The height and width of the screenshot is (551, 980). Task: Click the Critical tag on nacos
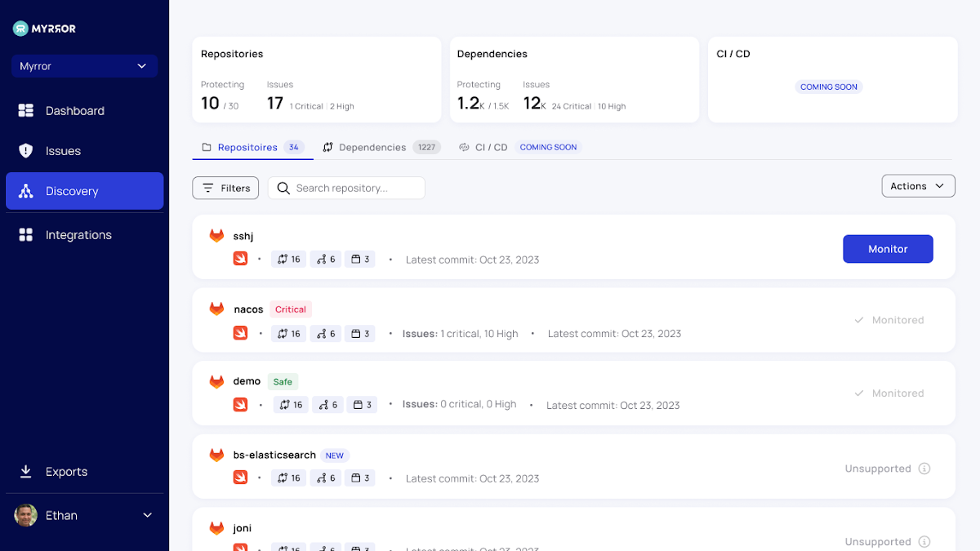[x=291, y=309]
